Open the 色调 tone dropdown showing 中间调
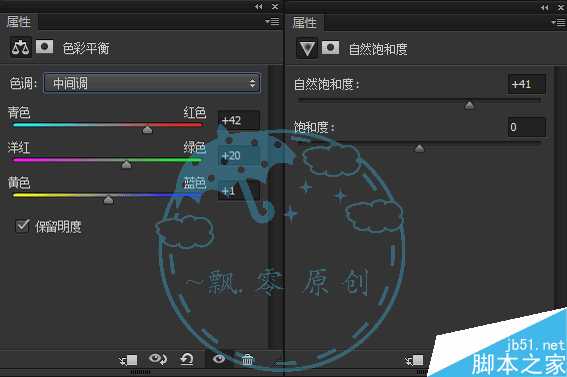Viewport: 567px width, 377px height. pyautogui.click(x=152, y=83)
